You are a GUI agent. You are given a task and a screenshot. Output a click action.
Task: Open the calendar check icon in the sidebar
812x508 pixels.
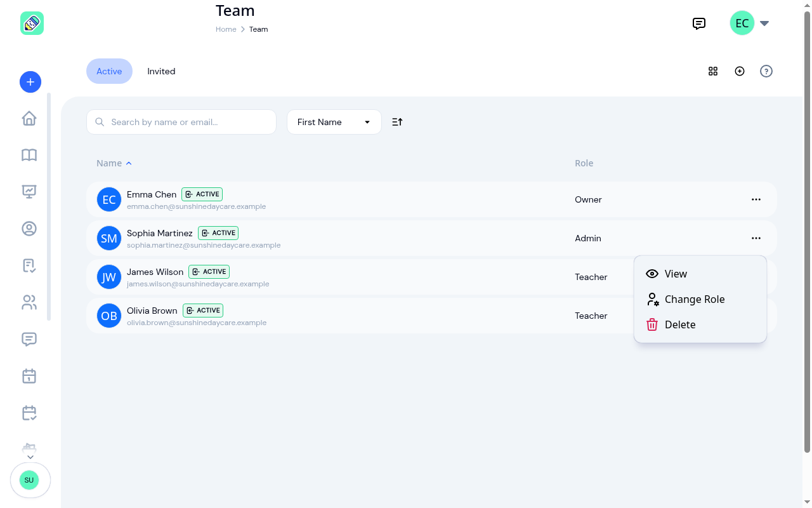29,413
